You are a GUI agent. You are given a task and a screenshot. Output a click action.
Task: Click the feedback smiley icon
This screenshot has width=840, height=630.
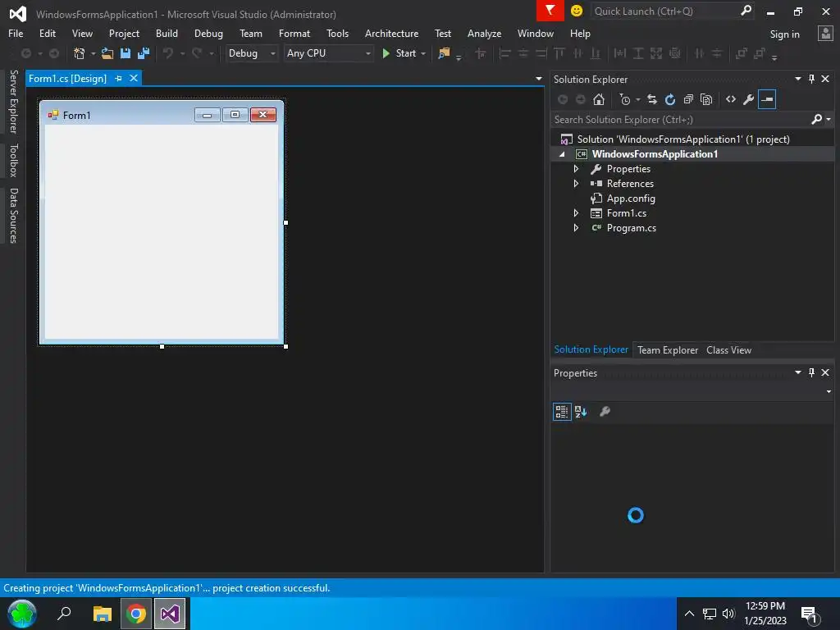click(577, 11)
